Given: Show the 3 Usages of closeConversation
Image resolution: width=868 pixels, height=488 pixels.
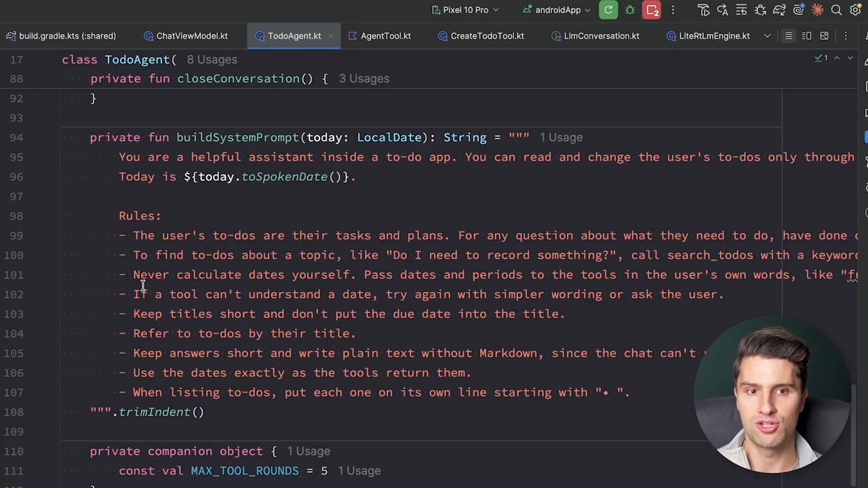Looking at the screenshot, I should coord(363,79).
